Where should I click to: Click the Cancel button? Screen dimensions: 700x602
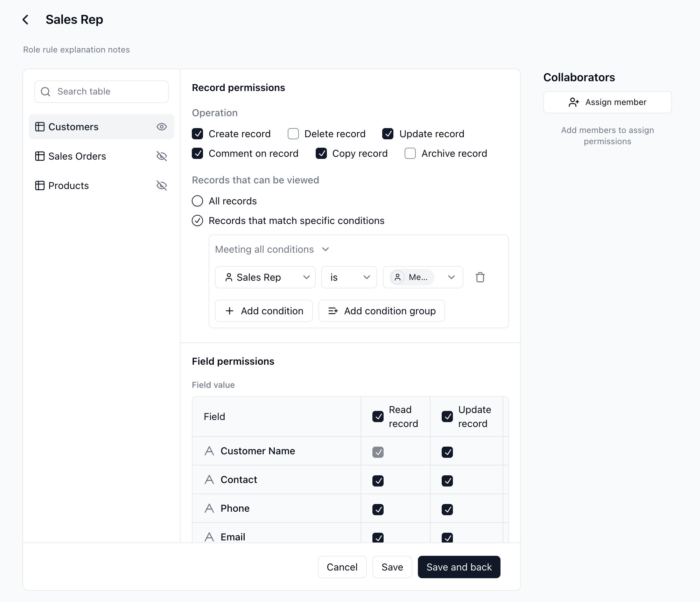coord(342,567)
